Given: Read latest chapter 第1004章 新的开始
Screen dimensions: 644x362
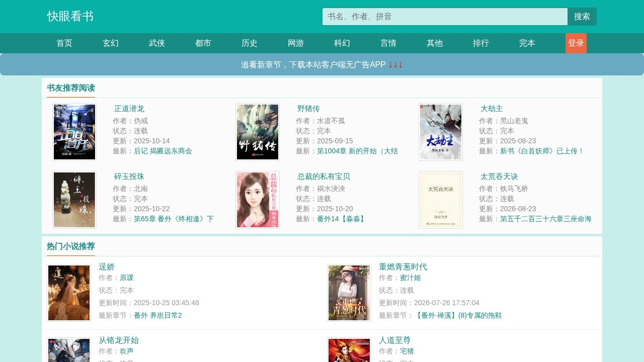Looking at the screenshot, I should (357, 151).
